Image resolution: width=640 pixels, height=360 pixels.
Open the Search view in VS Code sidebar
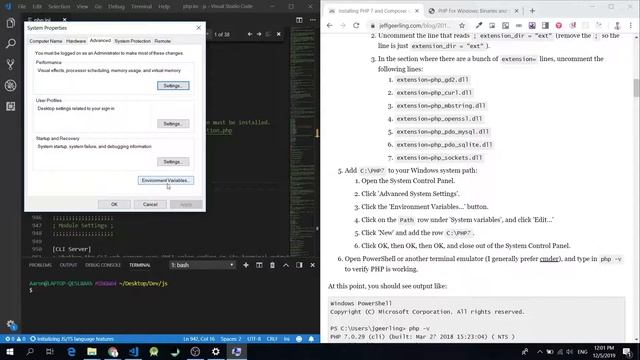tap(11, 43)
